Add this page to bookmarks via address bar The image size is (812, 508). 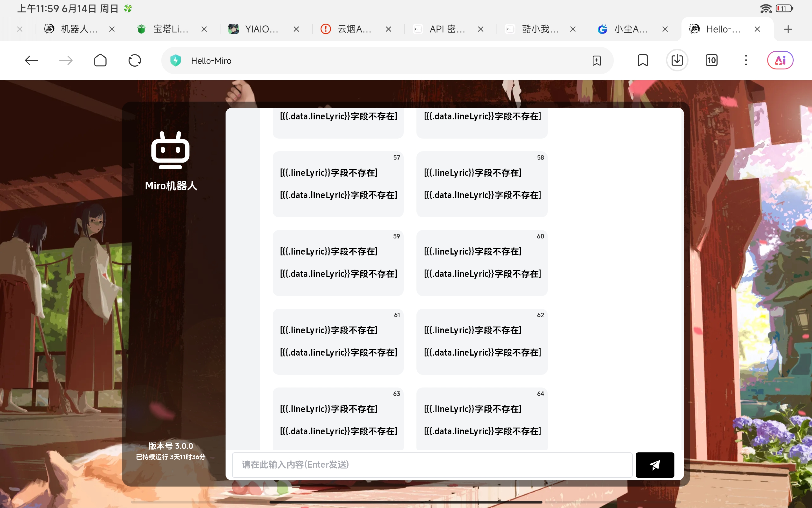click(597, 60)
